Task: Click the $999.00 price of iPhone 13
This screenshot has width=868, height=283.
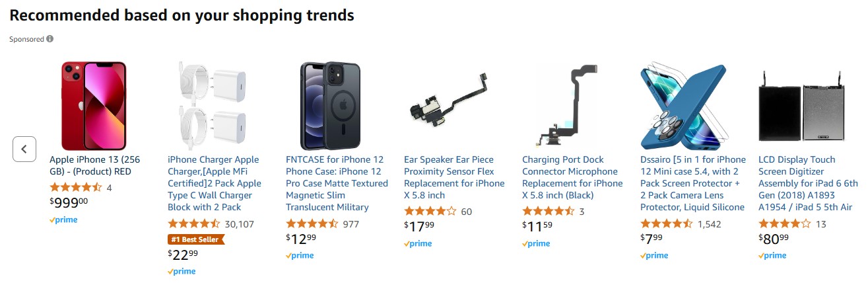Action: point(69,203)
